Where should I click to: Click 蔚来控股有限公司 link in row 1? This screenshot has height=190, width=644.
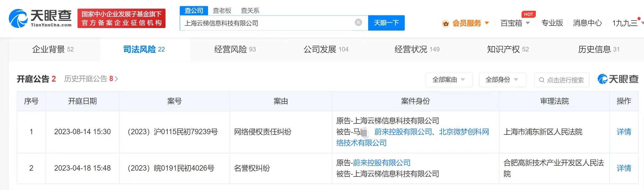click(x=403, y=132)
